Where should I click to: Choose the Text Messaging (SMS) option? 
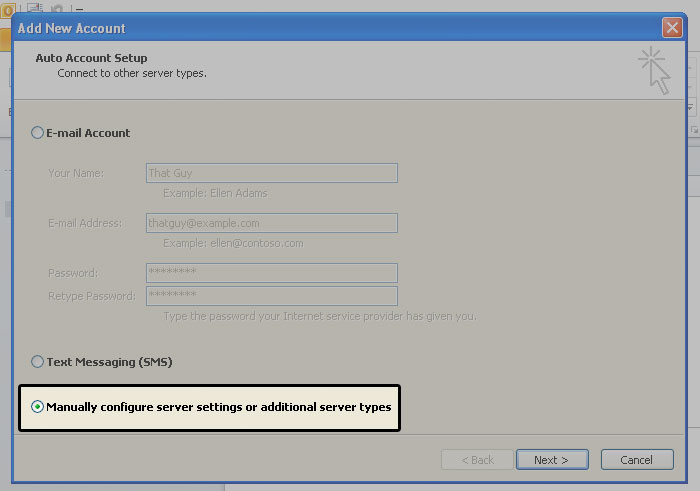coord(38,362)
